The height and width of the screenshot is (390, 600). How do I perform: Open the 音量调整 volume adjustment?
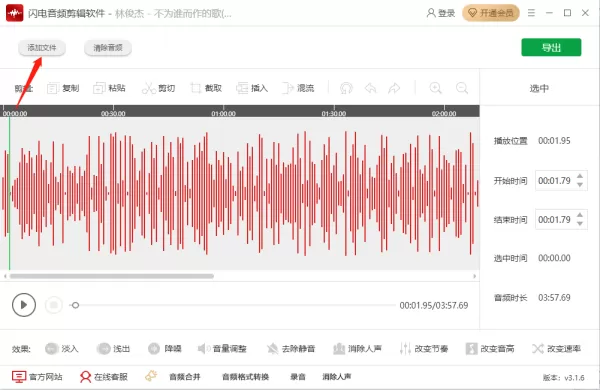click(222, 349)
